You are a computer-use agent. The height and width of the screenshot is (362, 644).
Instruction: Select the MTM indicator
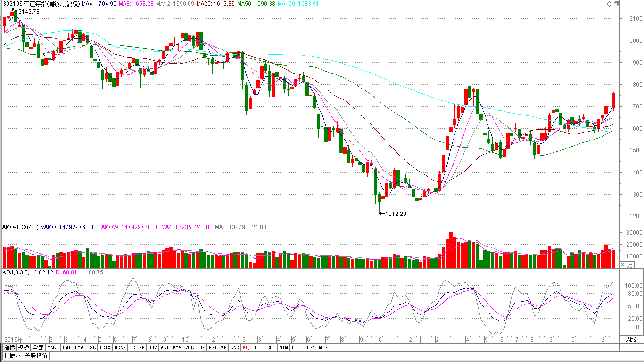(x=283, y=347)
